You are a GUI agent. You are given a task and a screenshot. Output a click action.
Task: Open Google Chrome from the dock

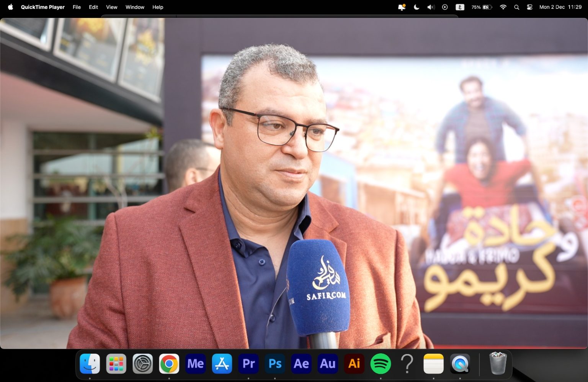[x=169, y=363]
